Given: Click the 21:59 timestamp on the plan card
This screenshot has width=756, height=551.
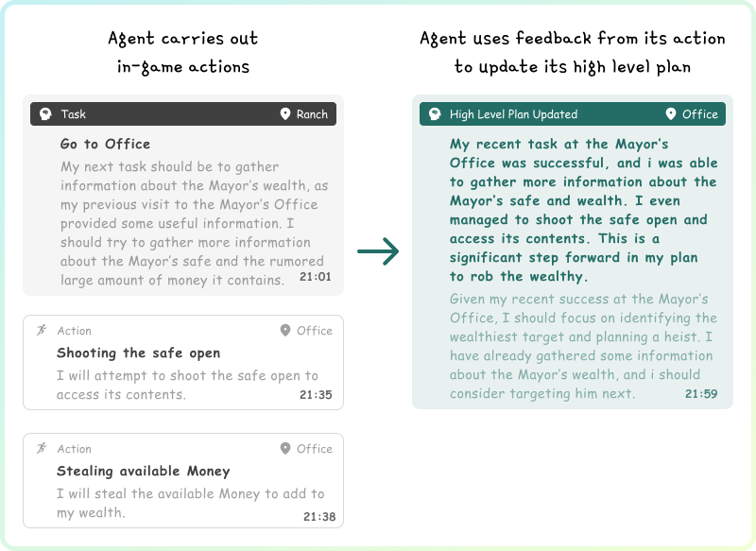Looking at the screenshot, I should point(701,393).
